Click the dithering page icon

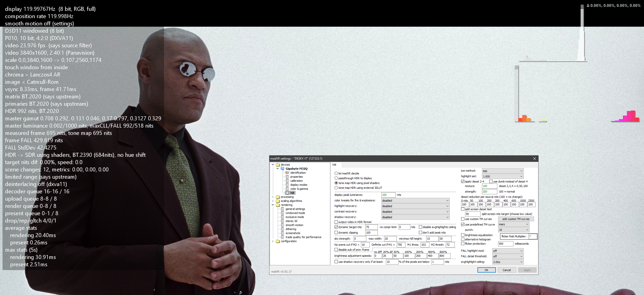(x=282, y=229)
